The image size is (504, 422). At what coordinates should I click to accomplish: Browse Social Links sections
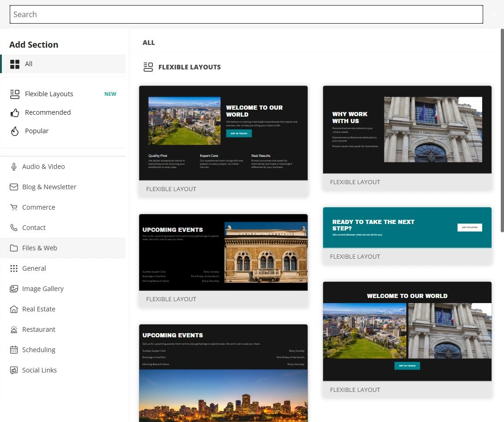63,370
